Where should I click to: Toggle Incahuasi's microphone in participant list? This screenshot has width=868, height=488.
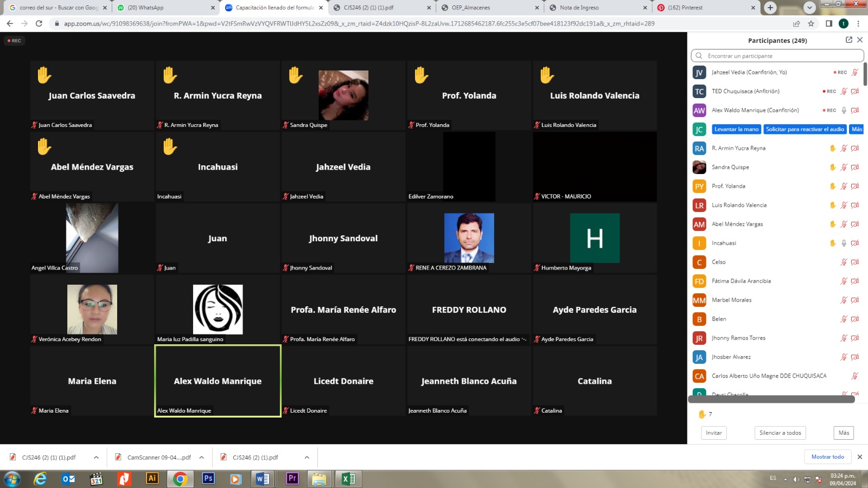pos(844,243)
